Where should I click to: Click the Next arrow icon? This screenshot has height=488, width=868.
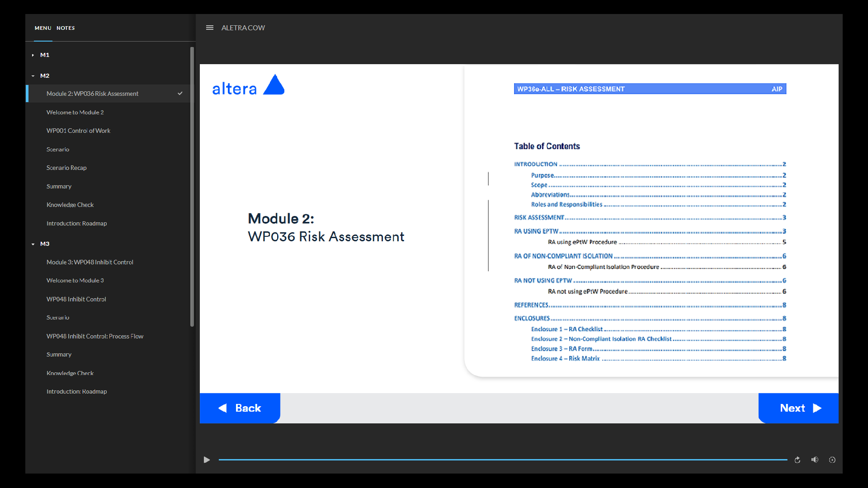(817, 408)
